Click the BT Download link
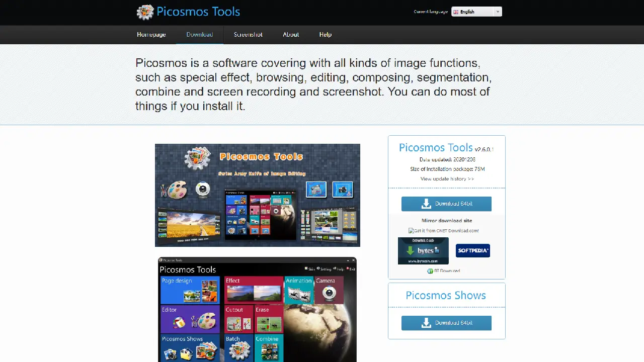The width and height of the screenshot is (644, 362). [444, 271]
